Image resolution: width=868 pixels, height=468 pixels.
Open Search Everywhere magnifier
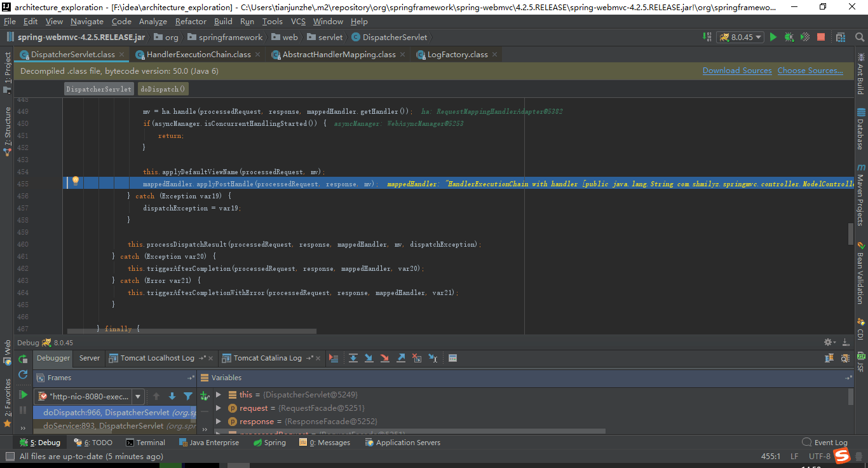coord(860,38)
